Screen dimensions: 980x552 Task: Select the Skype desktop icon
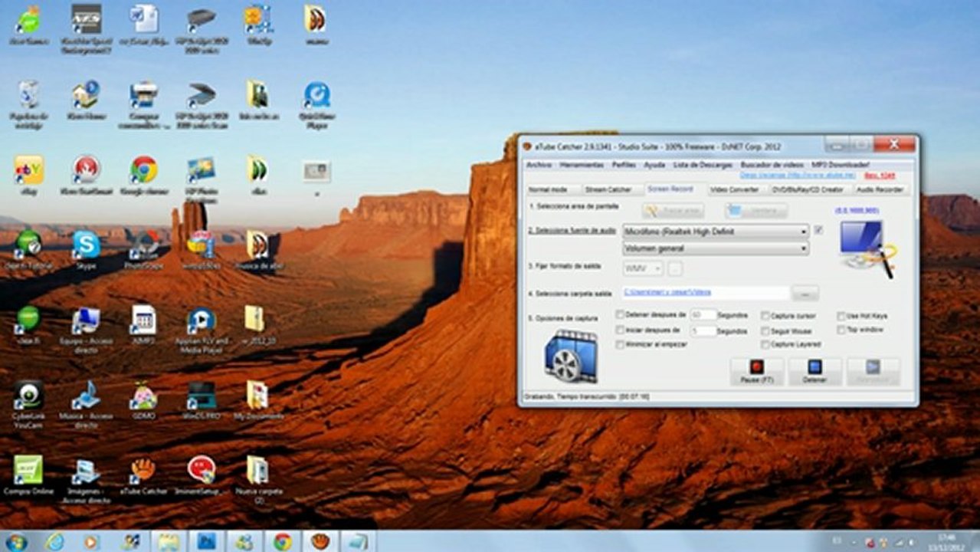click(86, 251)
